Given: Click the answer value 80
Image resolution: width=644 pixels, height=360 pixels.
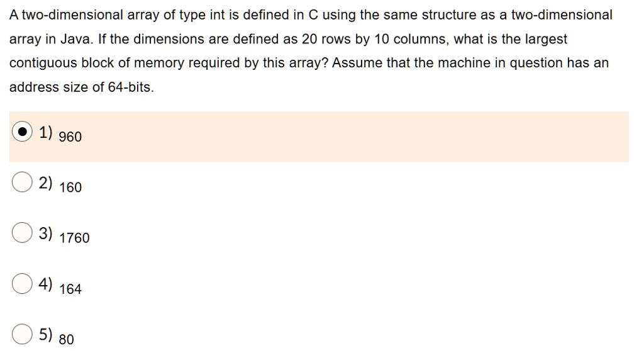Looking at the screenshot, I should [67, 339].
